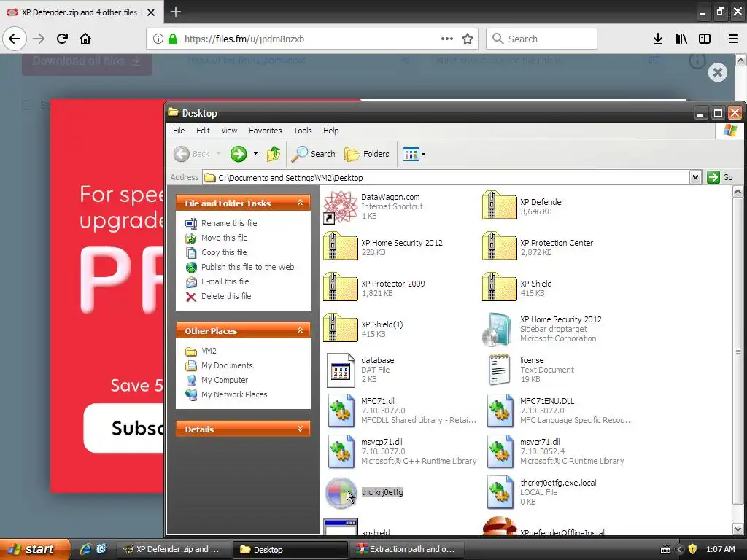Click the Windows start button

point(35,549)
